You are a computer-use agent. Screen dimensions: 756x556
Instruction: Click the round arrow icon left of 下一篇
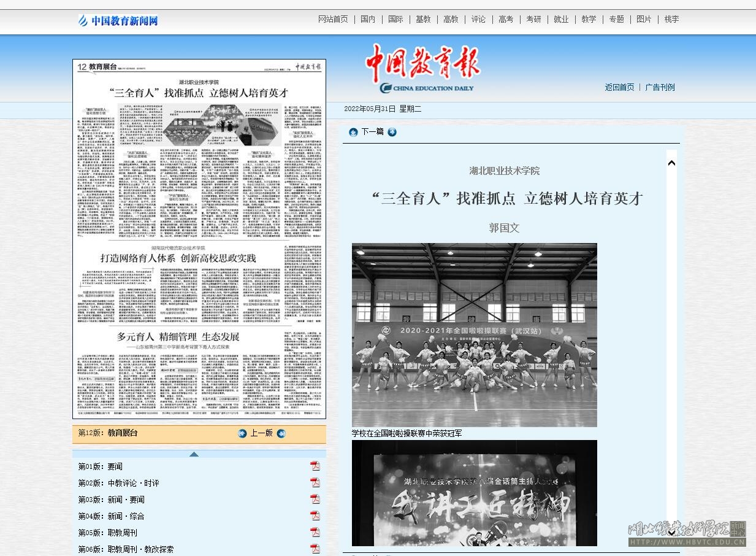coord(353,132)
